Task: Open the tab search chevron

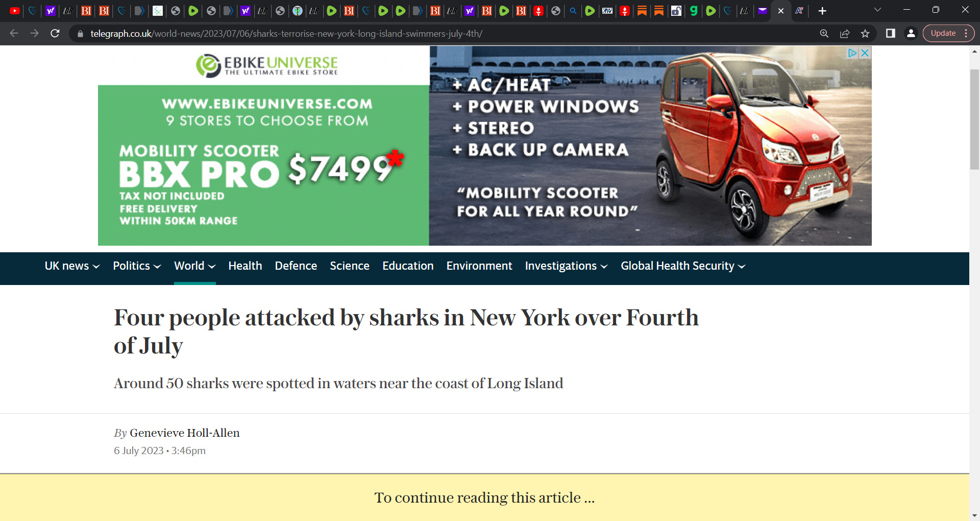Action: [878, 10]
